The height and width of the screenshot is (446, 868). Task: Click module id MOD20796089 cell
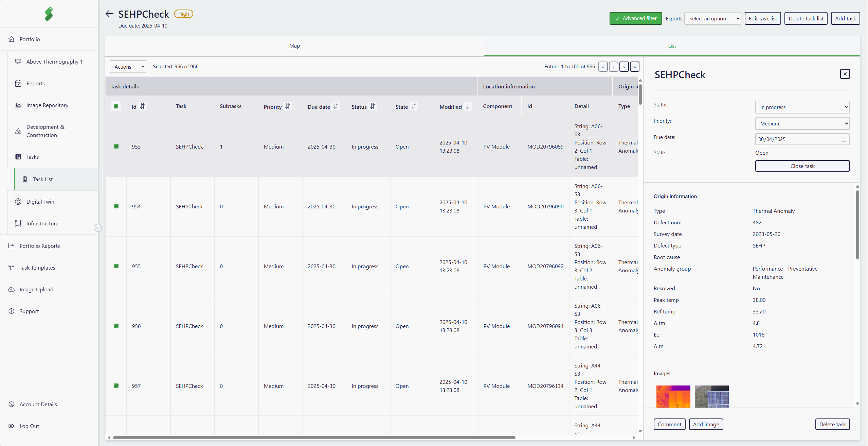[545, 147]
